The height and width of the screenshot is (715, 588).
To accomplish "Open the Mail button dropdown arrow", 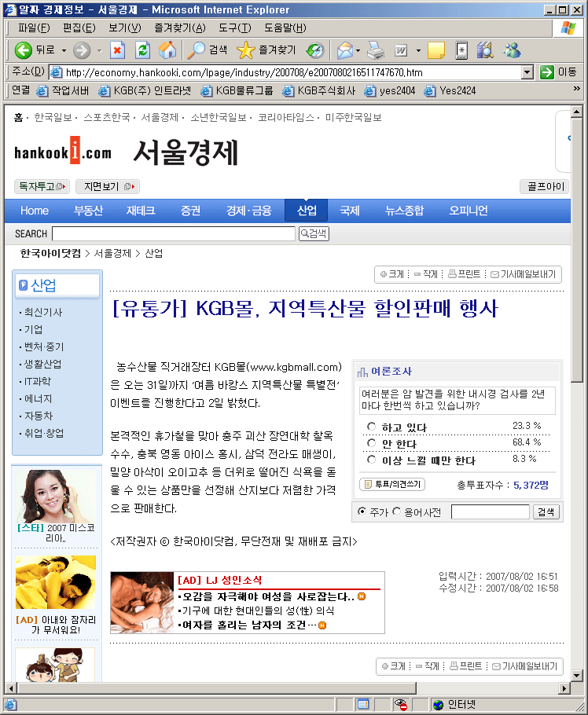I will coord(358,50).
